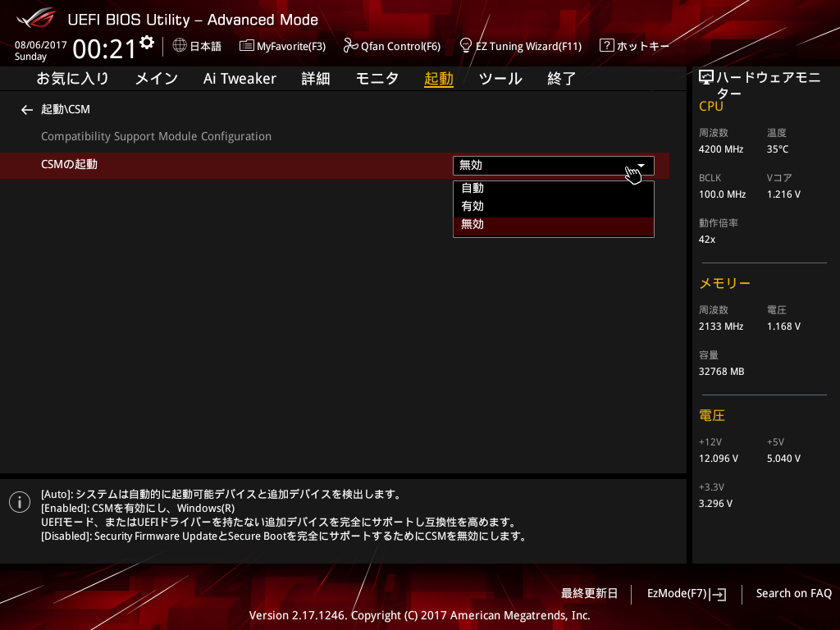Screen dimensions: 840x630
Task: Click the CSMの起動 setting label
Action: click(69, 164)
